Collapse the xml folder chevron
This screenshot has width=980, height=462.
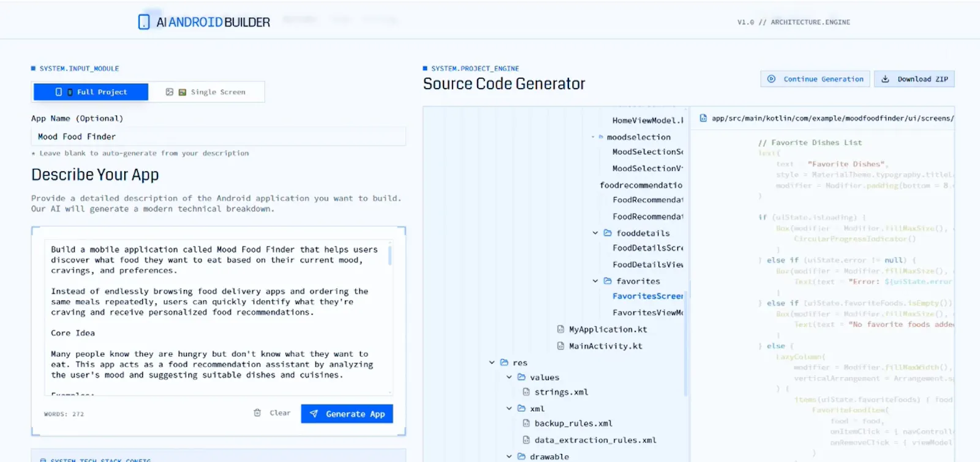click(x=509, y=409)
